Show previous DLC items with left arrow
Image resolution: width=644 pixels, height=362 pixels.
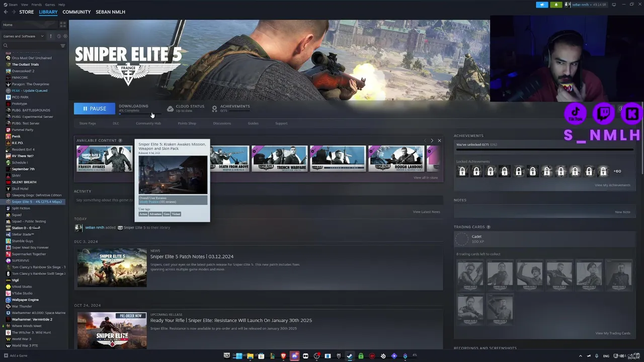coord(425,141)
